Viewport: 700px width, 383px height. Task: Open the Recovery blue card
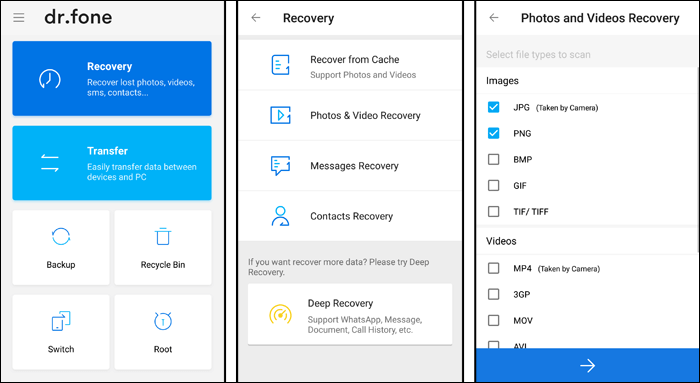click(112, 79)
